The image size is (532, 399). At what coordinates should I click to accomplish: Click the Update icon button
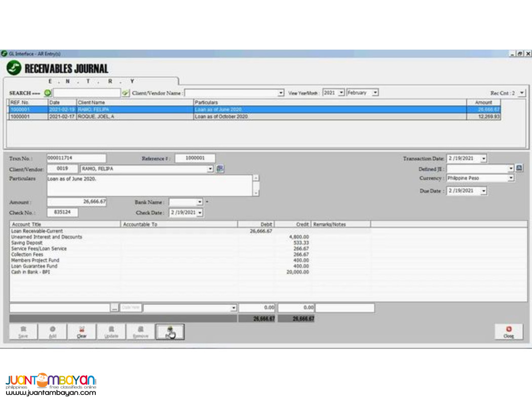pyautogui.click(x=111, y=332)
